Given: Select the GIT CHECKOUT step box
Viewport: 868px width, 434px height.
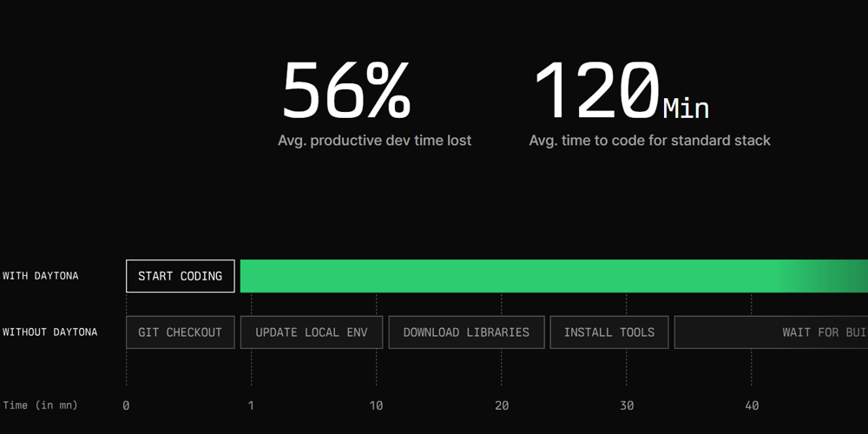Looking at the screenshot, I should point(181,332).
